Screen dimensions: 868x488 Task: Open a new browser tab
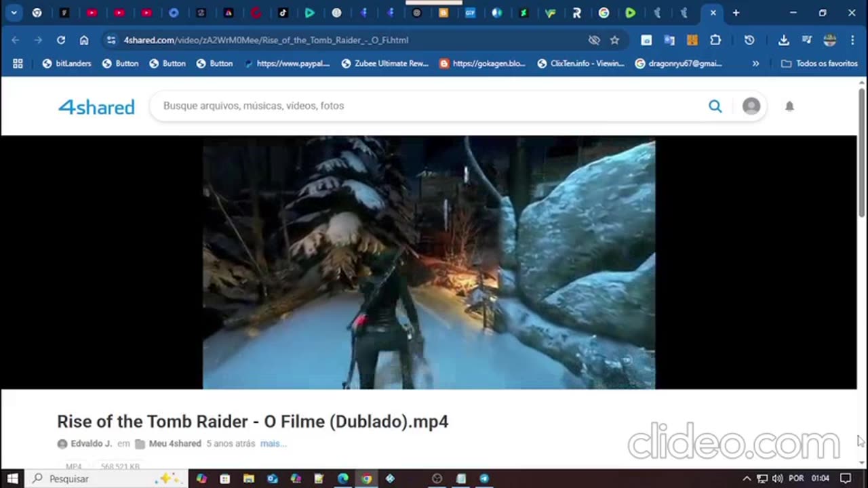(736, 13)
